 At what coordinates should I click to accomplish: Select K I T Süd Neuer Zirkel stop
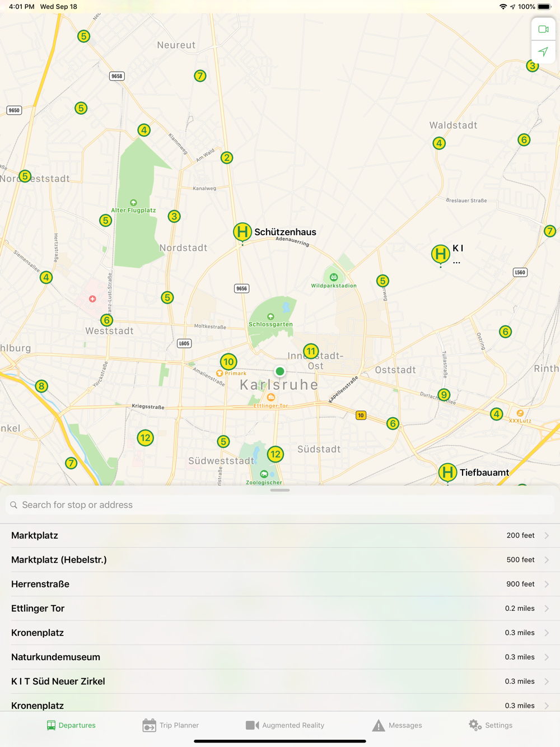pos(280,681)
